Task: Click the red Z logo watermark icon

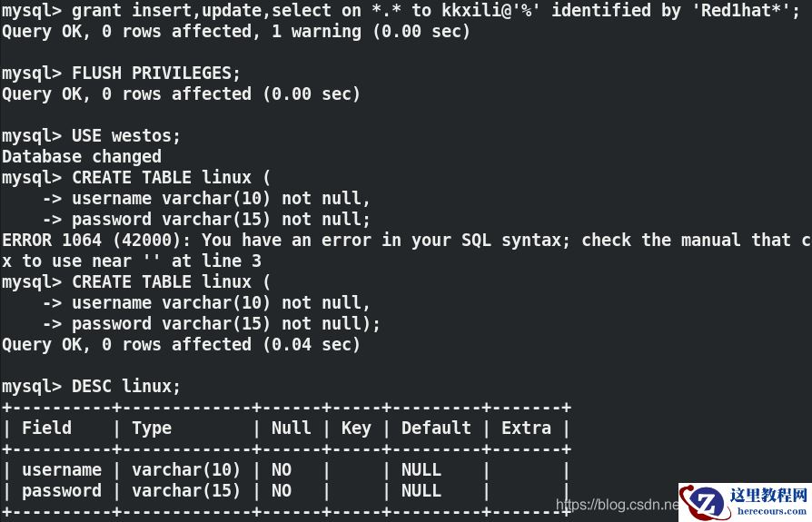Action: pyautogui.click(x=704, y=502)
